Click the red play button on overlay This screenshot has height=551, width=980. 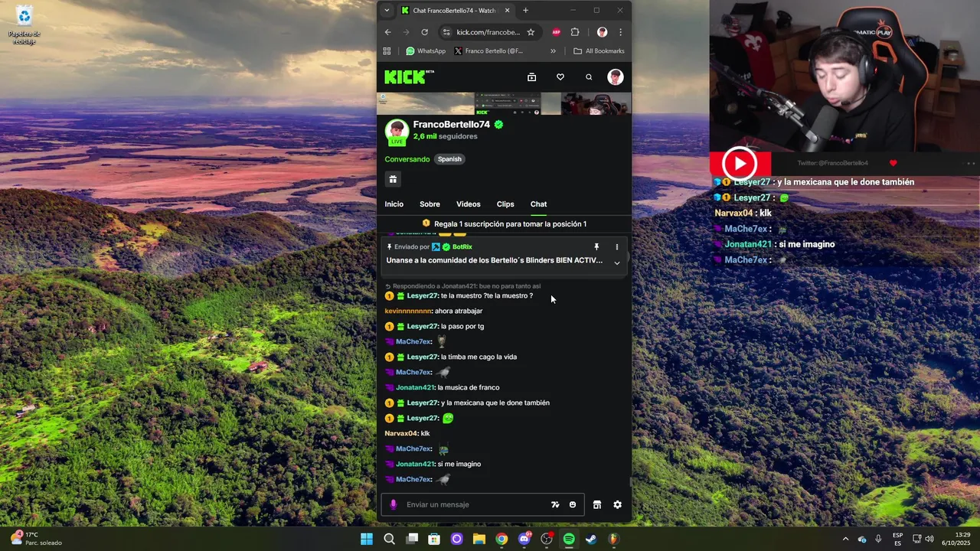(x=740, y=163)
